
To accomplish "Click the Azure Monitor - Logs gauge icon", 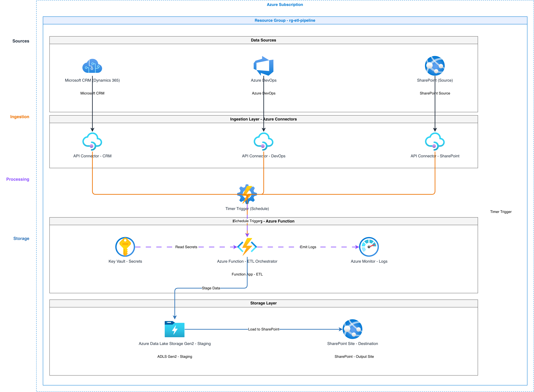I will point(369,247).
